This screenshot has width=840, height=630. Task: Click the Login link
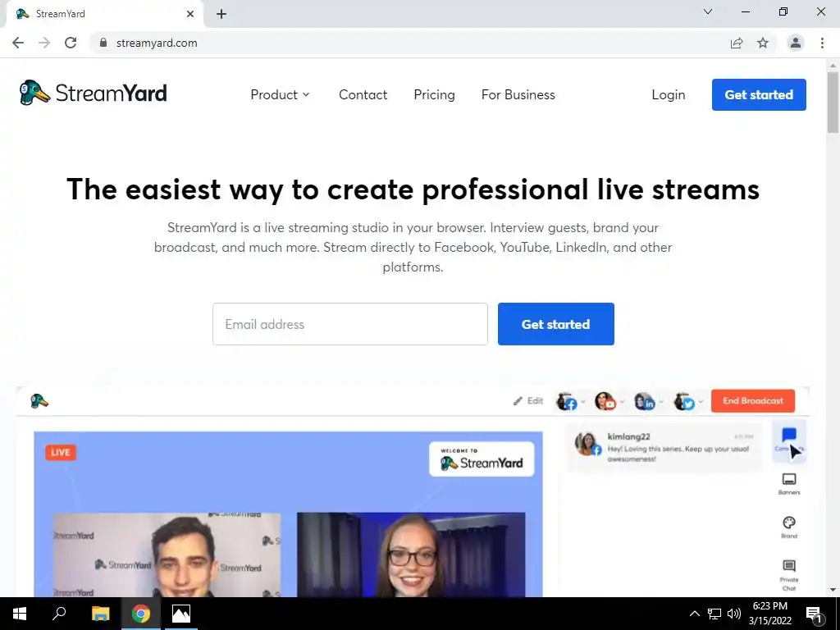[x=668, y=95]
